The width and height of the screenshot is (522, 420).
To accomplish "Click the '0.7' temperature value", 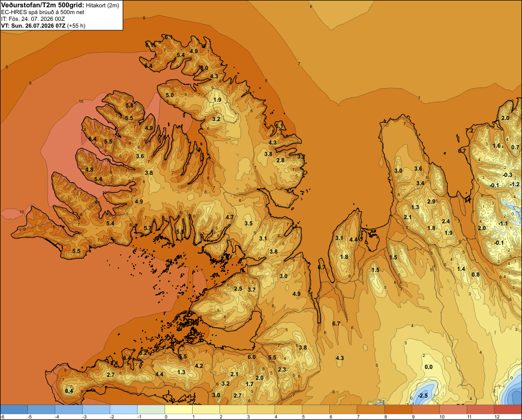I will point(515,147).
